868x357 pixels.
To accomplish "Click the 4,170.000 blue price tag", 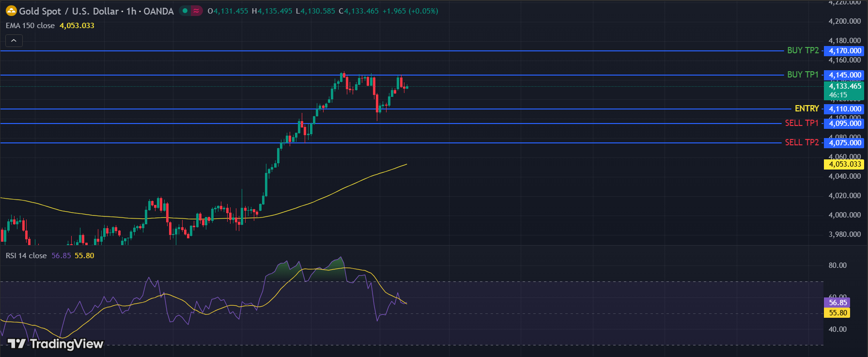I will point(845,51).
